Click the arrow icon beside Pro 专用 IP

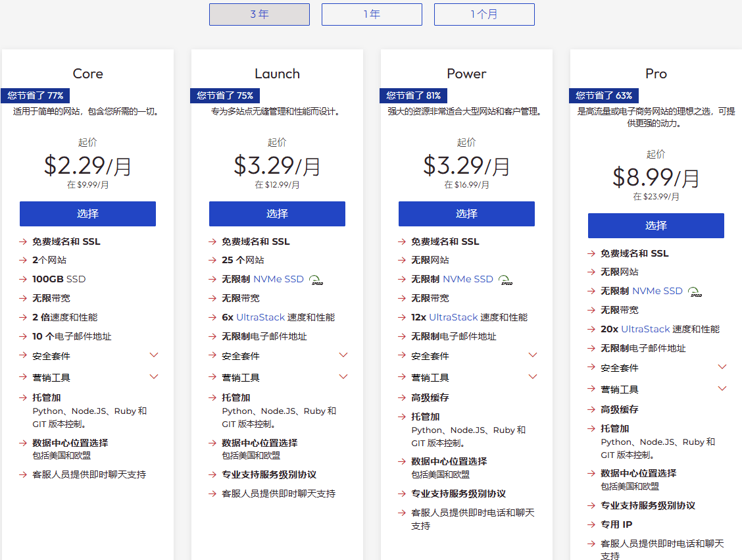pos(591,524)
